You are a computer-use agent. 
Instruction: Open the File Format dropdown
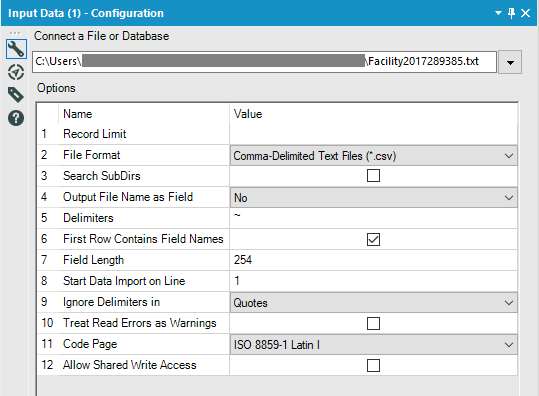coord(373,156)
